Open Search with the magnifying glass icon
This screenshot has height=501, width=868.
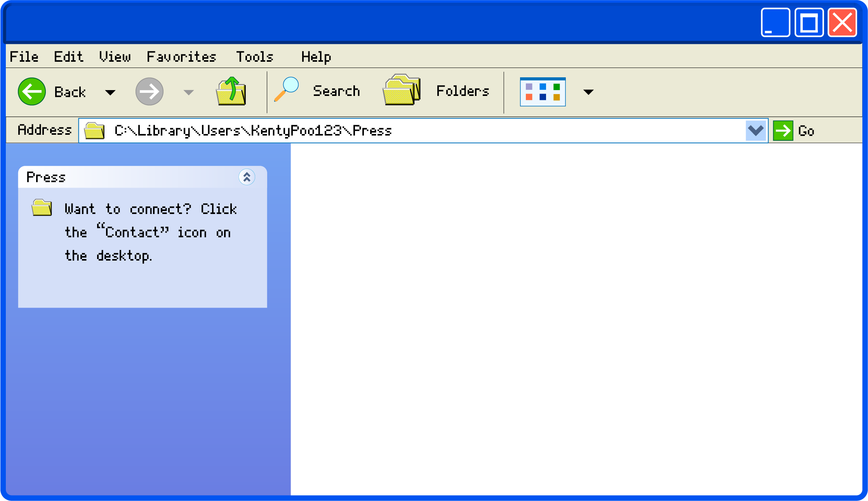tap(287, 90)
